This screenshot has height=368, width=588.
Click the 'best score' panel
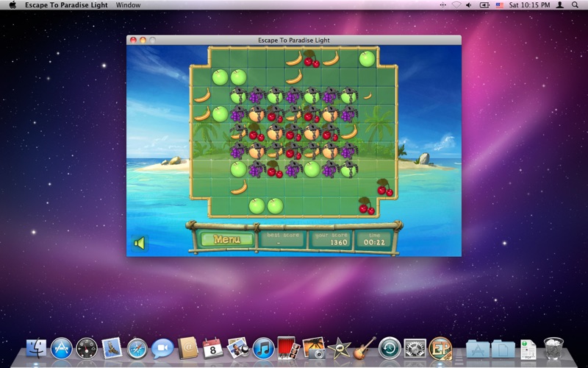point(283,239)
